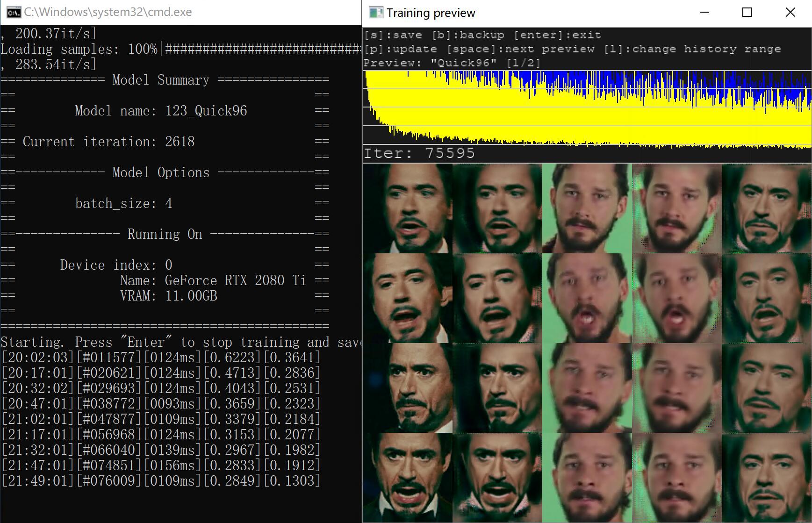Click '[space]:next preview' hint text

tap(520, 49)
